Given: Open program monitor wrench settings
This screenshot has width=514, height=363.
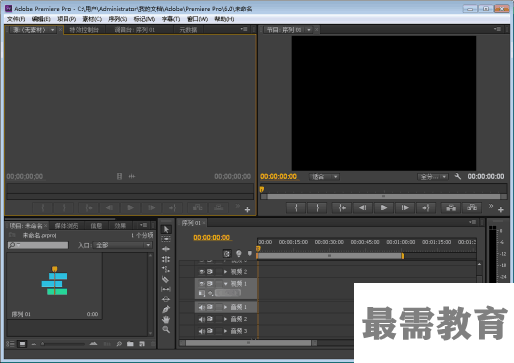Looking at the screenshot, I should (x=458, y=176).
